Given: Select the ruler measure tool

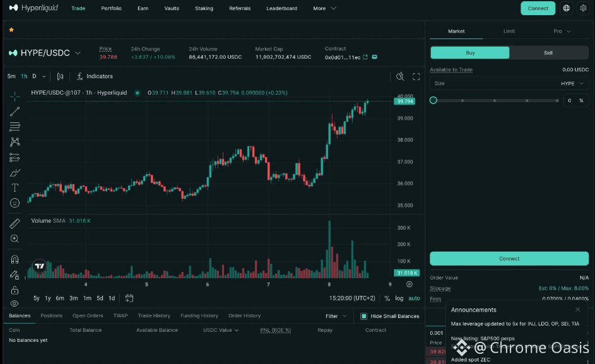Looking at the screenshot, I should pos(15,223).
